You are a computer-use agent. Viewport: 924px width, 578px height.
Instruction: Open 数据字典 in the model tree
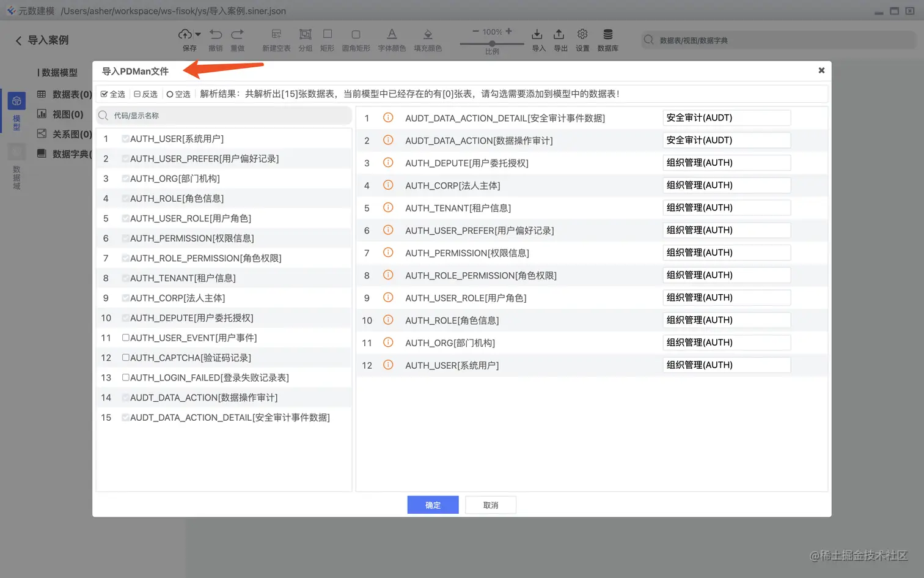click(x=64, y=154)
